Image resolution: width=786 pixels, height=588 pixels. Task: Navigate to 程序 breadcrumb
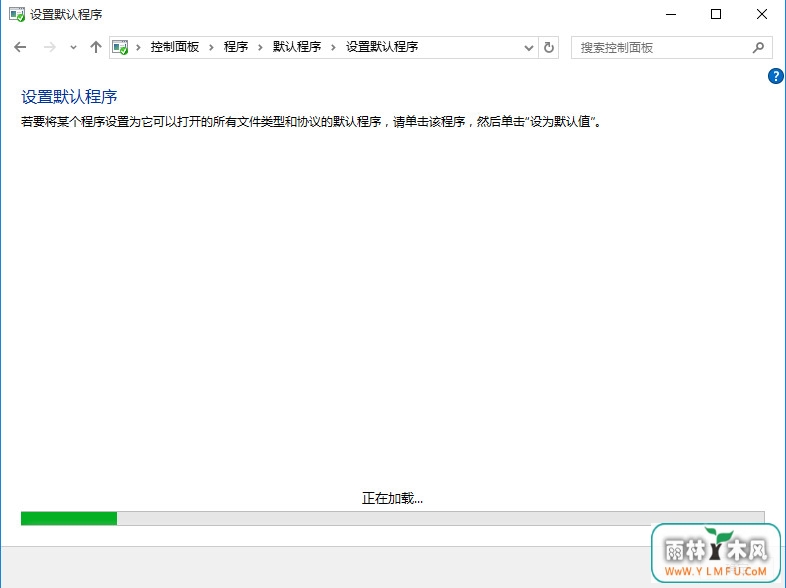click(x=236, y=47)
